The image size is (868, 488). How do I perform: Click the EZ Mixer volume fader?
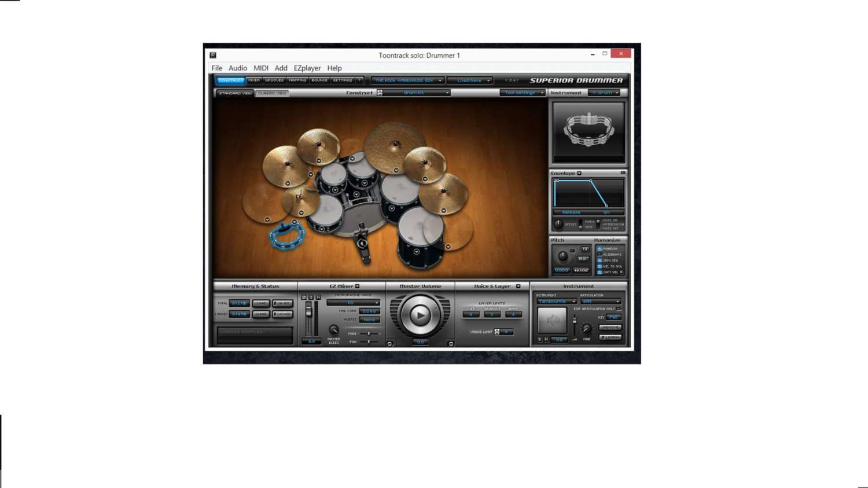tap(308, 311)
